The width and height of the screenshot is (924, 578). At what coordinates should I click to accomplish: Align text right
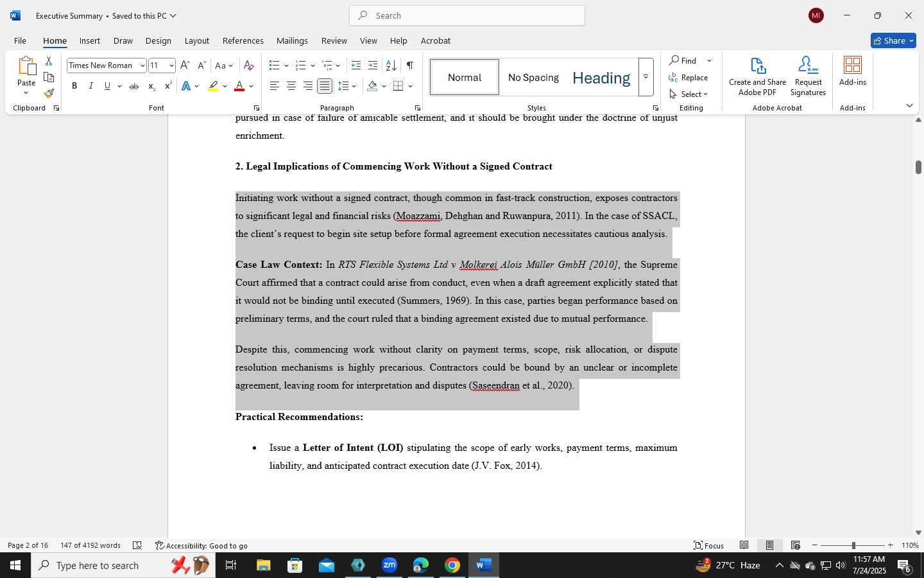click(x=308, y=86)
